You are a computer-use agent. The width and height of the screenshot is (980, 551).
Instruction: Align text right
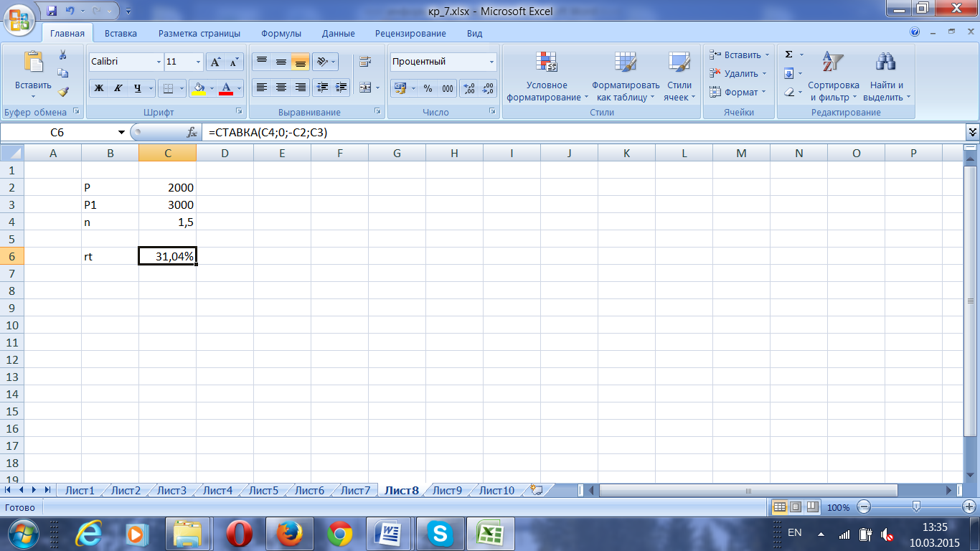point(300,88)
